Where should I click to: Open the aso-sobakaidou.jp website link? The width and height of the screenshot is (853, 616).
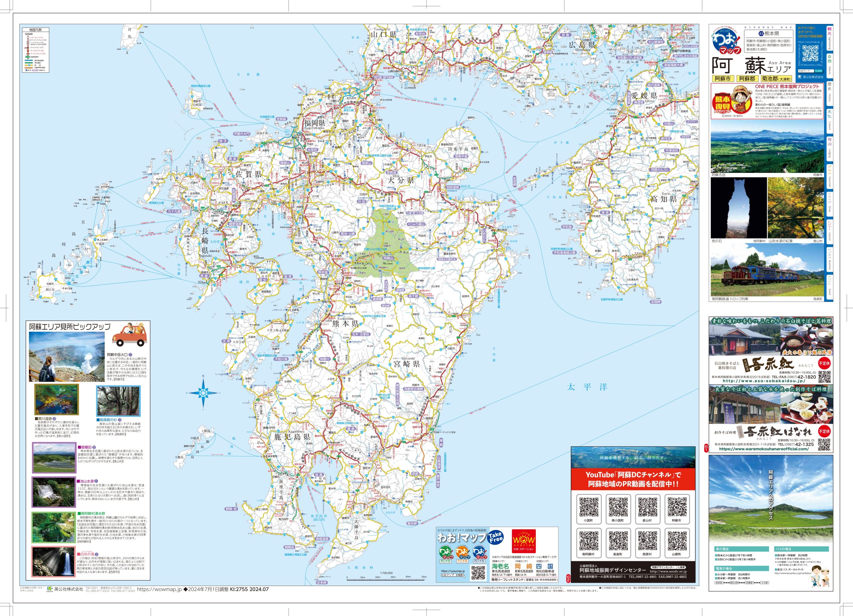(x=765, y=380)
